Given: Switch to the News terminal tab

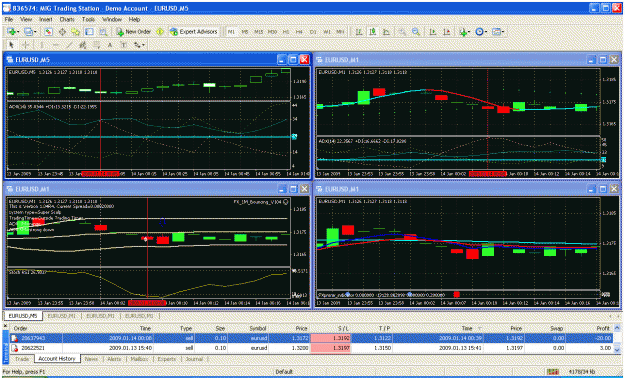Looking at the screenshot, I should pyautogui.click(x=91, y=359).
